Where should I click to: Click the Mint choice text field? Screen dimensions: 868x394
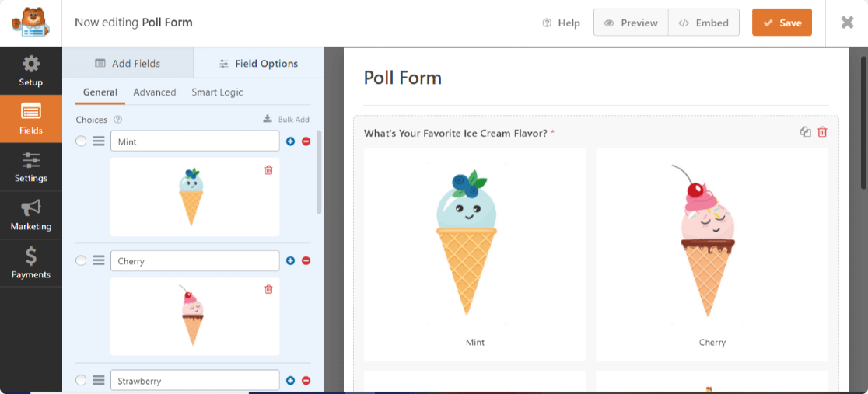point(195,141)
